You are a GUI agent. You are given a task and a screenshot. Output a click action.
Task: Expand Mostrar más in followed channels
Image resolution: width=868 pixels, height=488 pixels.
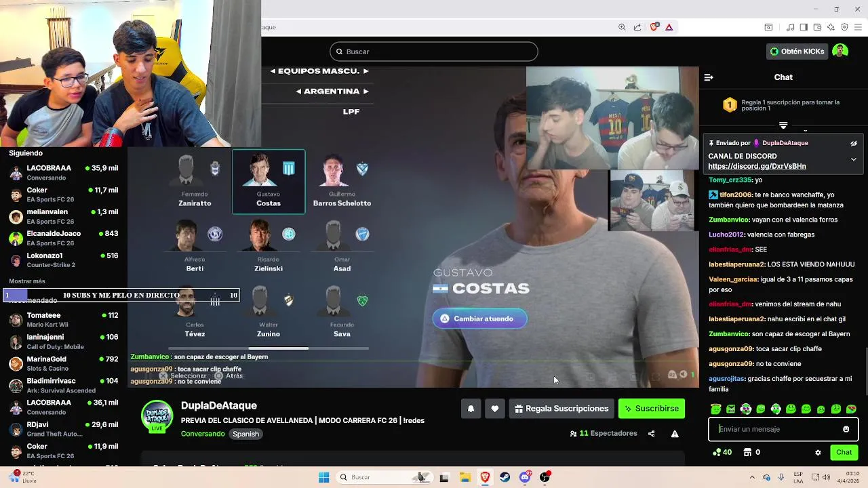[27, 281]
